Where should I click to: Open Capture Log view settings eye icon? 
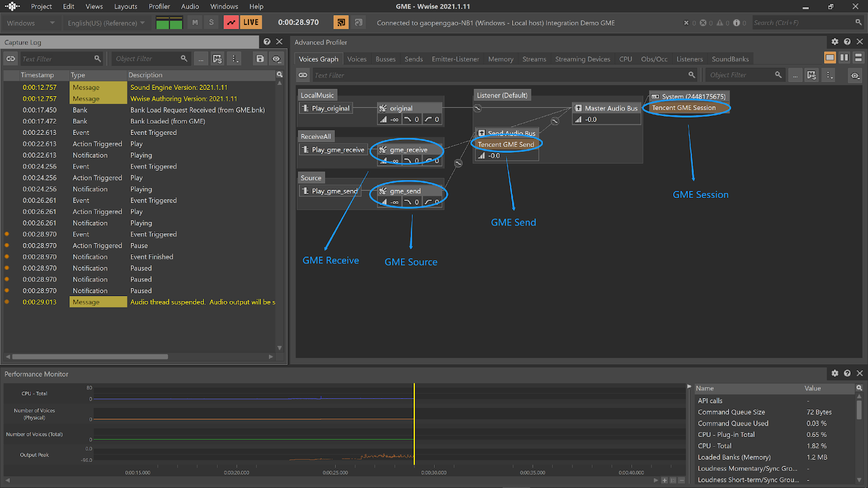pos(276,59)
